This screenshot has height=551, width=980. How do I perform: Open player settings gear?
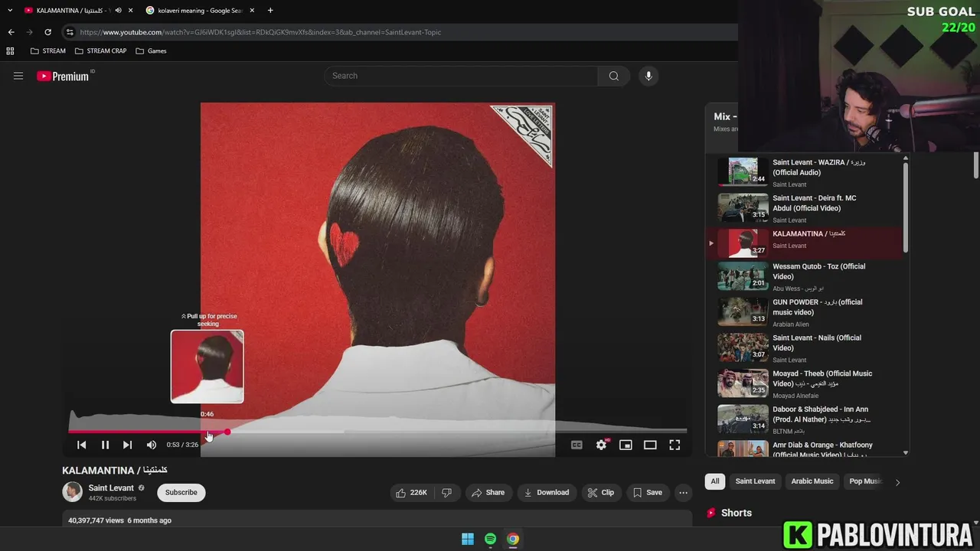click(602, 445)
